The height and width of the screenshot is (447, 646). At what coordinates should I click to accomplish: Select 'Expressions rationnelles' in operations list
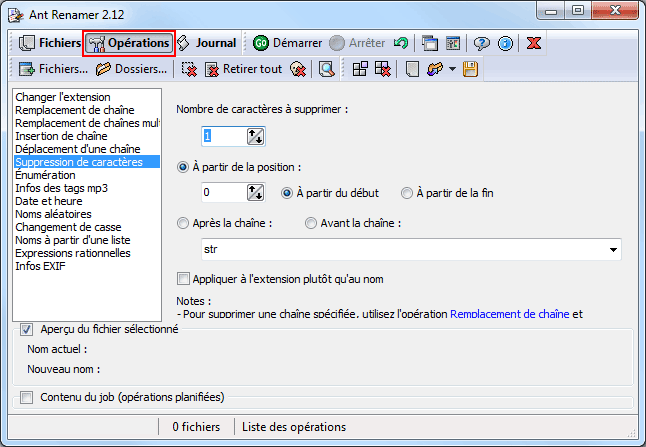tap(73, 253)
